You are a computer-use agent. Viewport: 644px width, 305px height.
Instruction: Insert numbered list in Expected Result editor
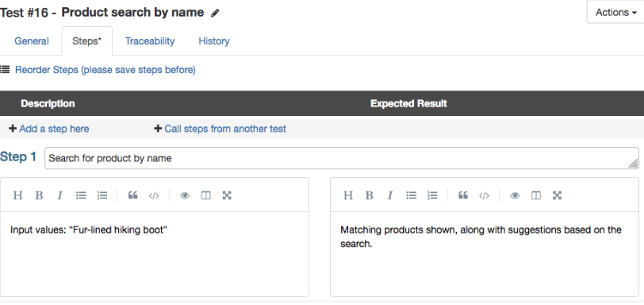[432, 195]
